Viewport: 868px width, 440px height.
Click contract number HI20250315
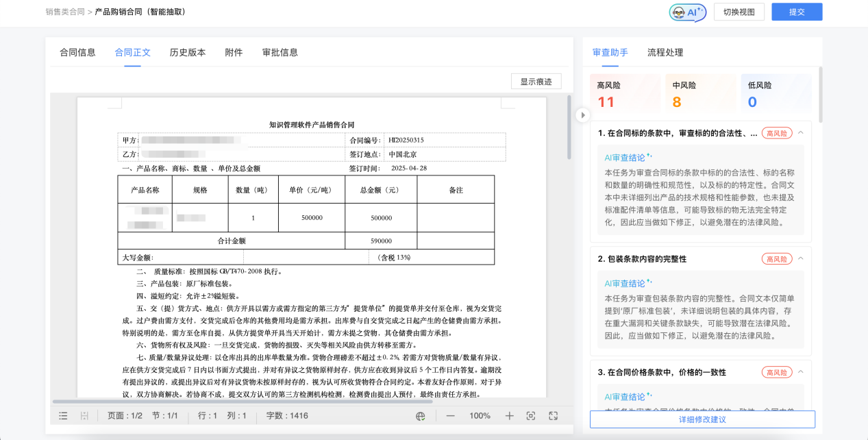click(406, 140)
